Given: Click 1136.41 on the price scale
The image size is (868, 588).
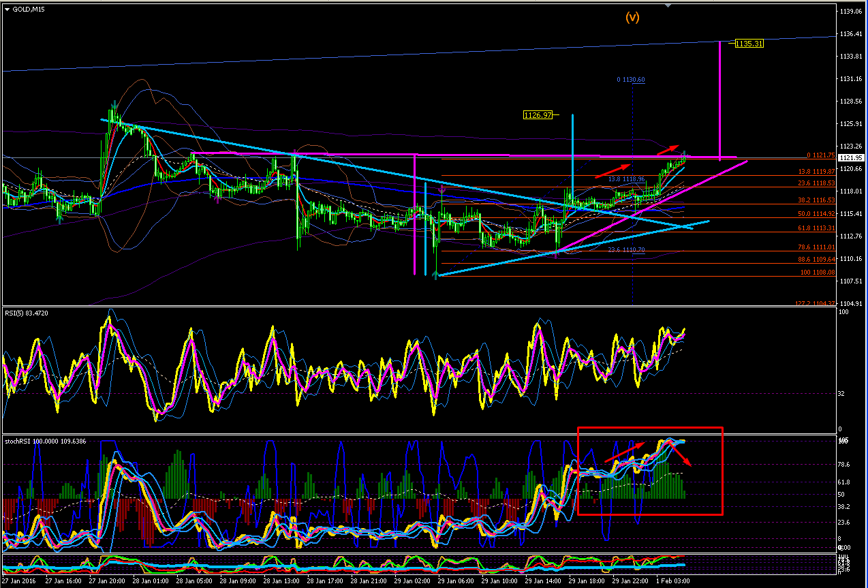Looking at the screenshot, I should coord(852,34).
